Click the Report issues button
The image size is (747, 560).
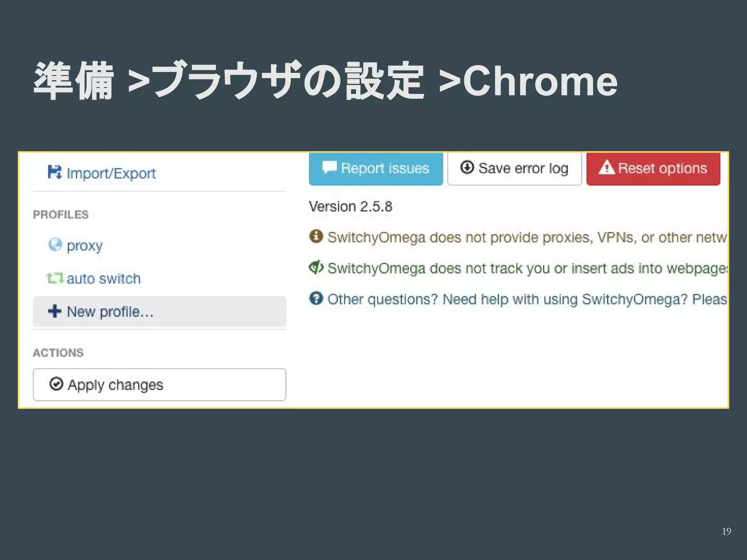[x=376, y=169]
